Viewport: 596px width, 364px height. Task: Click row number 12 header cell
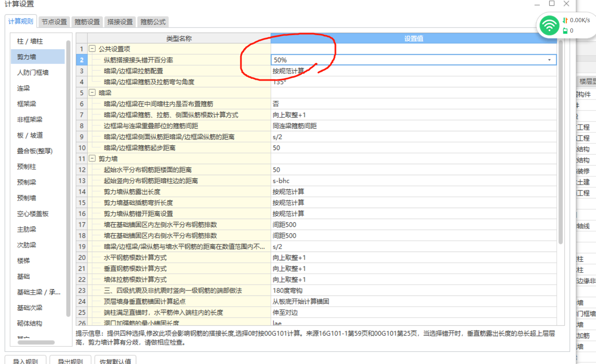pyautogui.click(x=82, y=170)
